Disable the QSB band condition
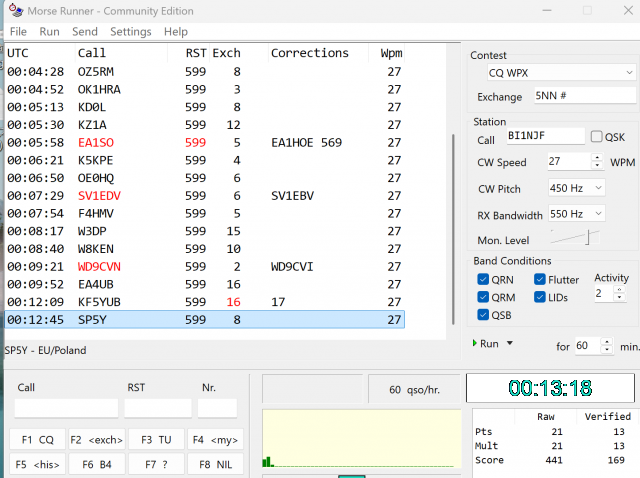 [483, 315]
